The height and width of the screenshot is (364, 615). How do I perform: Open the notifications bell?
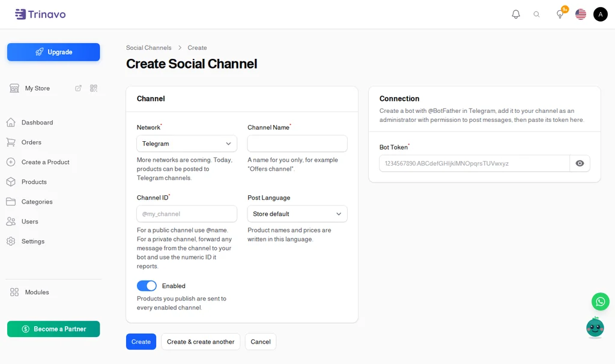516,14
